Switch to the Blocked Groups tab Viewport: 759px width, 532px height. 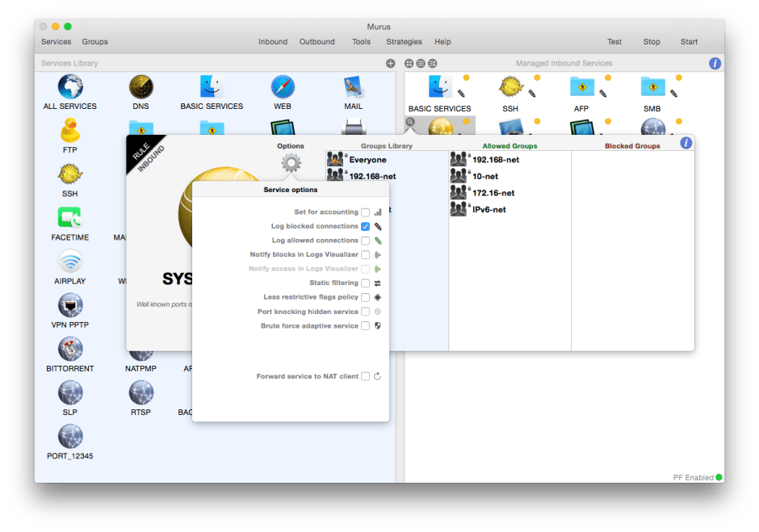tap(634, 146)
